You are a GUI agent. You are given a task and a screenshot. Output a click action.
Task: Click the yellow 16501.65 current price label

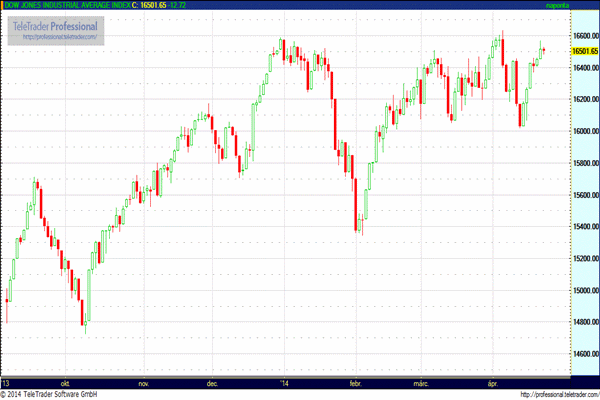coord(585,51)
